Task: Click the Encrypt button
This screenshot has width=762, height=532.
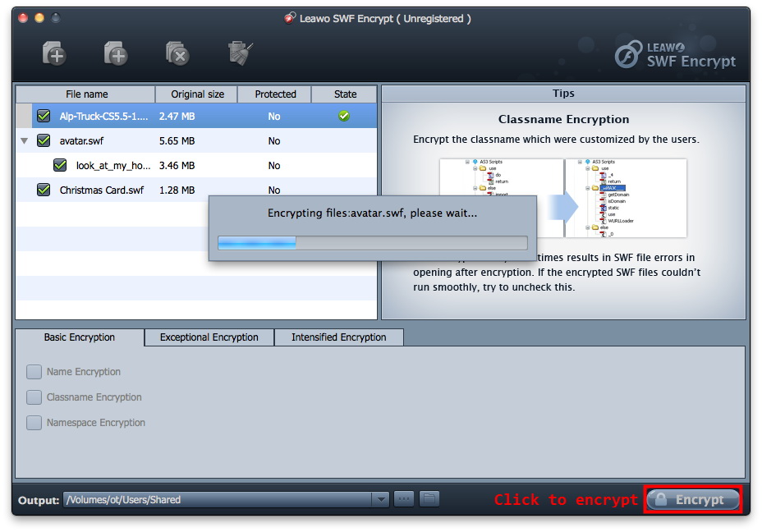Action: (x=693, y=499)
